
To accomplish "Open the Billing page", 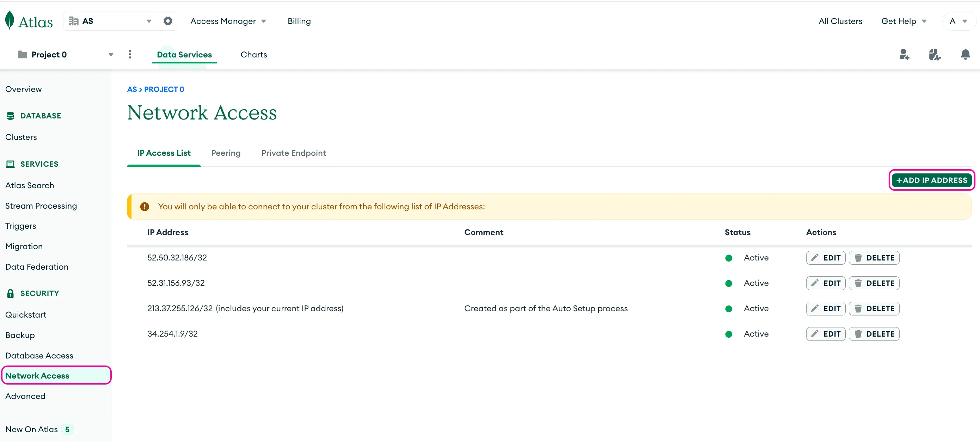I will [x=299, y=21].
